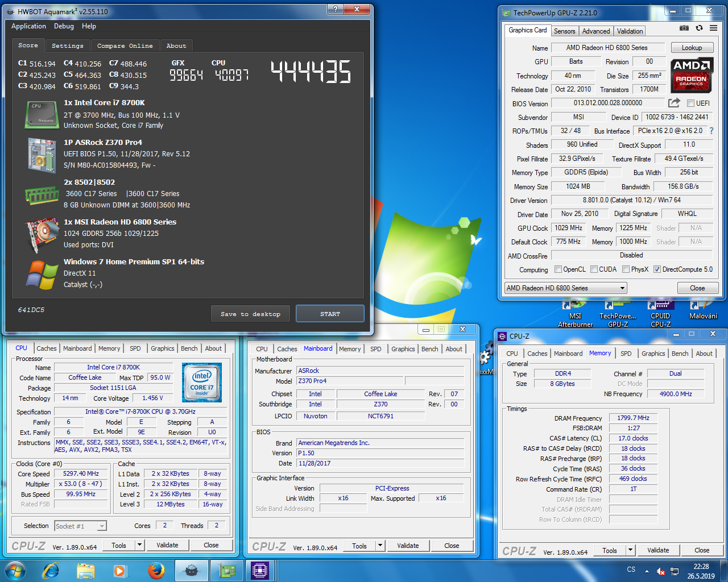
Task: Open the Advanced tab in GPU-Z
Action: click(x=595, y=31)
